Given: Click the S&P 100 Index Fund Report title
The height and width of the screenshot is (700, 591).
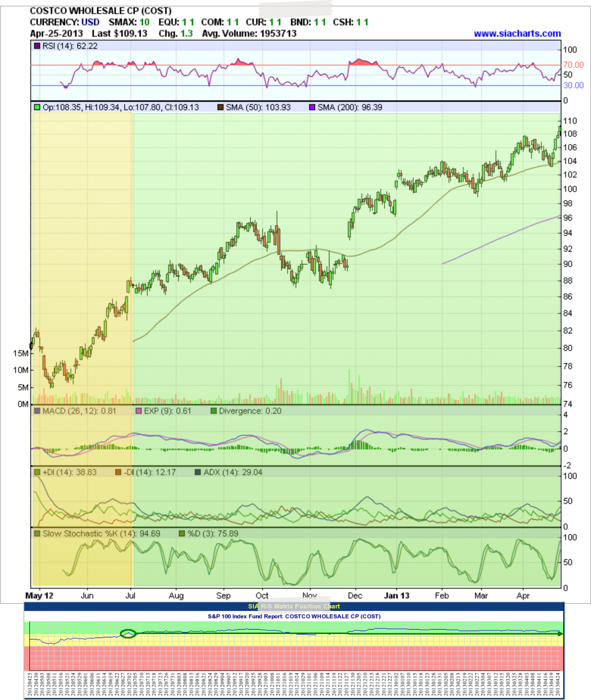Looking at the screenshot, I should tap(294, 616).
